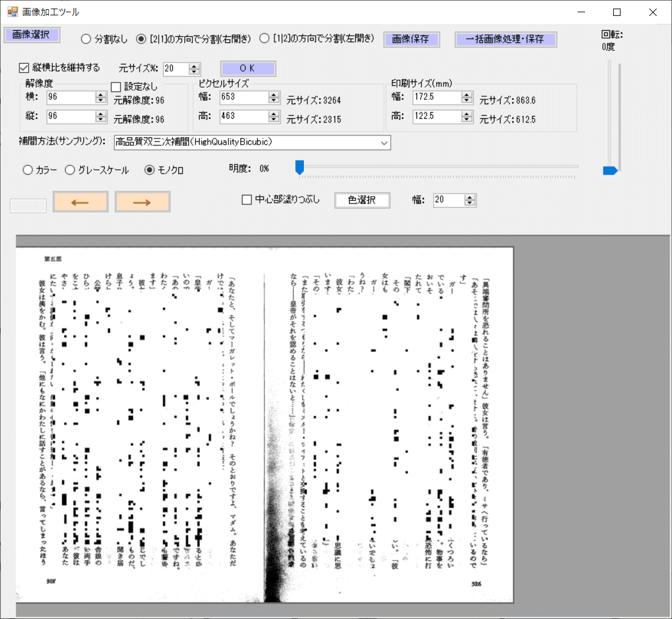Screen dimensions: 672x619
Task: Increase 解像度 縦 value with up arrow
Action: coord(100,113)
